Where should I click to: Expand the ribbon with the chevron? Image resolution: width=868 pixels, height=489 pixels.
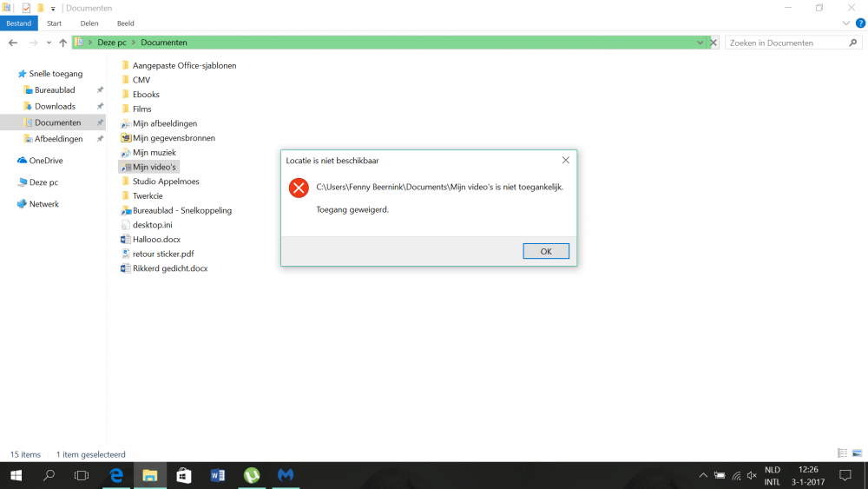coord(845,23)
